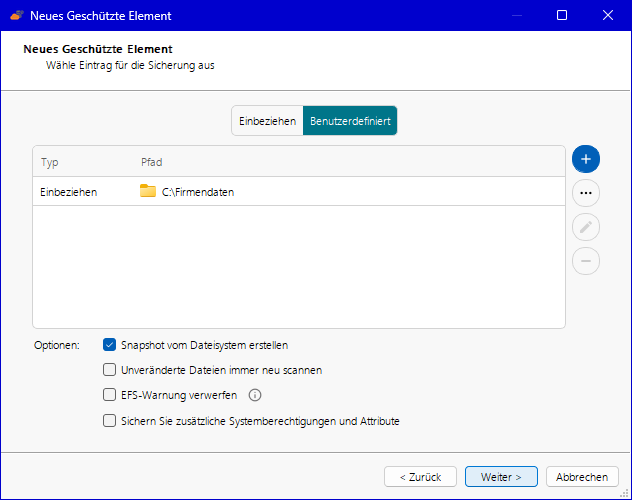Click the Pfad column header
This screenshot has height=500, width=632.
152,162
